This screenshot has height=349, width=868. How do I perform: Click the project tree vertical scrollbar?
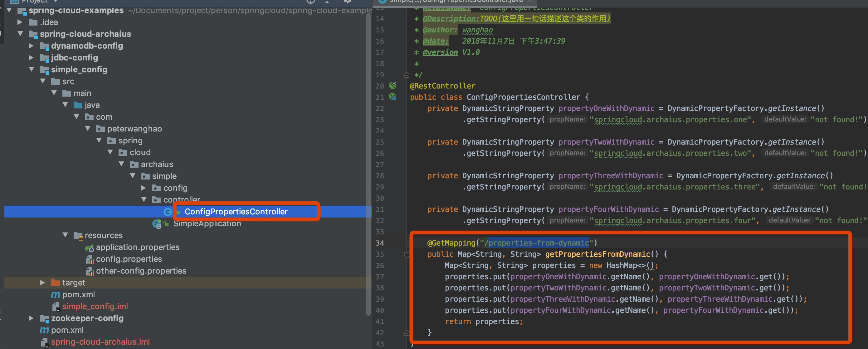[x=368, y=161]
